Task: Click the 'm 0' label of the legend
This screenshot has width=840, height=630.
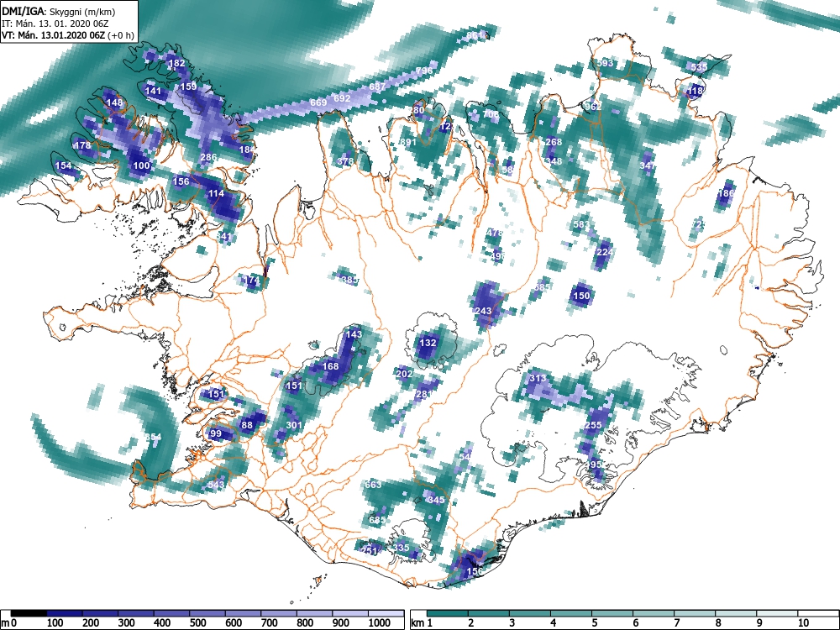Action: (8, 623)
